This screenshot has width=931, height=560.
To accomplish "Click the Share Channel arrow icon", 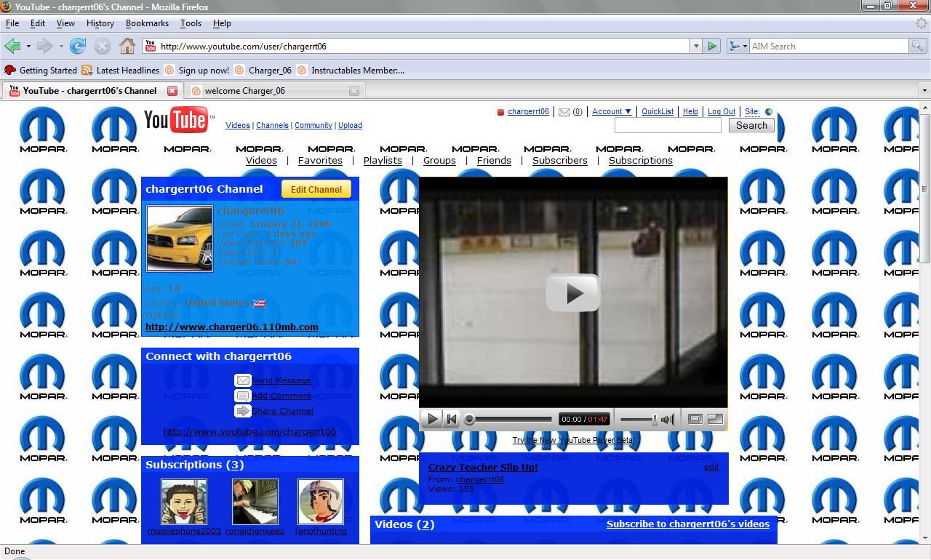I will coord(243,411).
